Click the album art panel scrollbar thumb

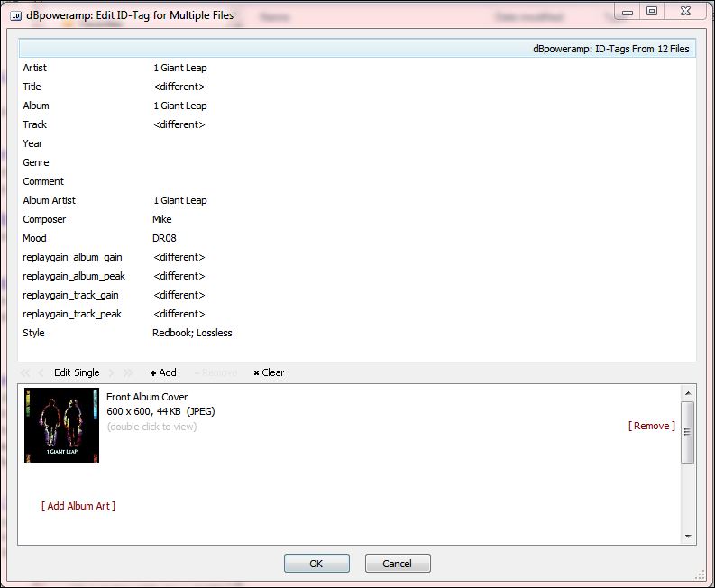pos(688,431)
